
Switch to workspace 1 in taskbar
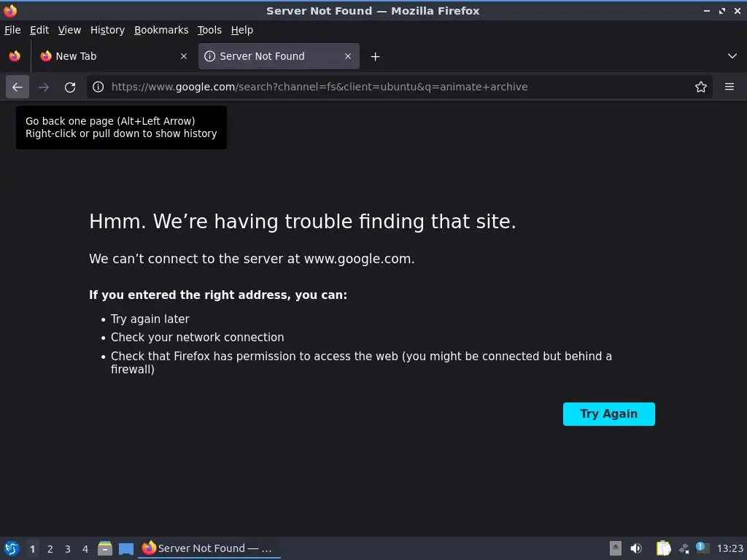32,549
